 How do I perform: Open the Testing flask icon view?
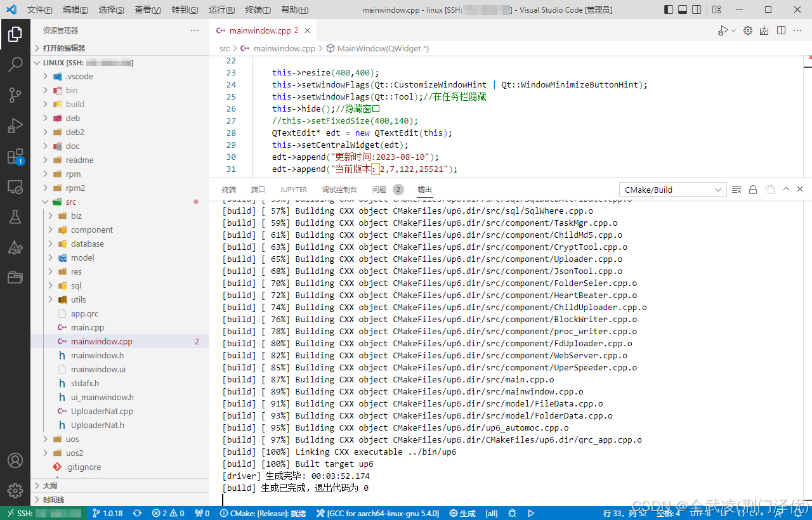(x=15, y=217)
